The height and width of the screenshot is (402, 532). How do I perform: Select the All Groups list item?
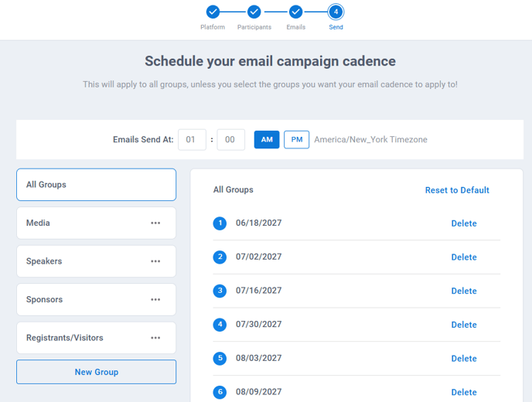tap(97, 185)
